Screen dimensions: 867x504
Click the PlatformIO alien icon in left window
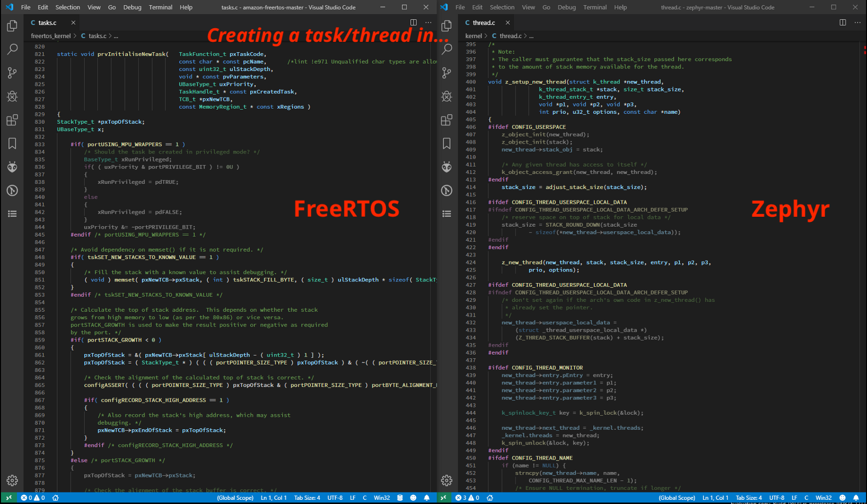point(12,167)
